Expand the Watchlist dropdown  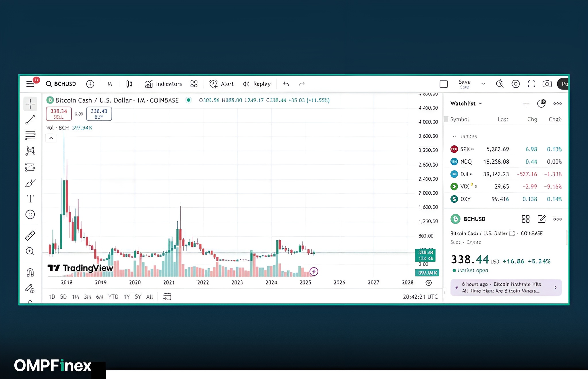(x=480, y=103)
